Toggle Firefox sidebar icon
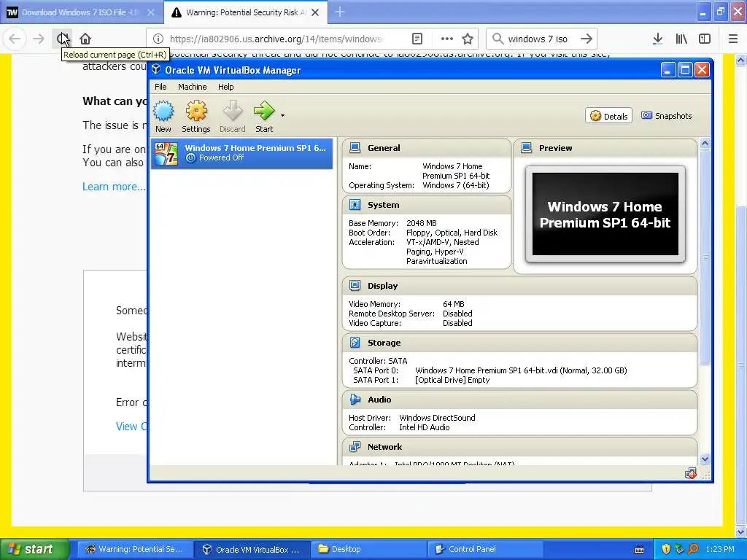Screen dimensions: 747x560 coord(705,39)
